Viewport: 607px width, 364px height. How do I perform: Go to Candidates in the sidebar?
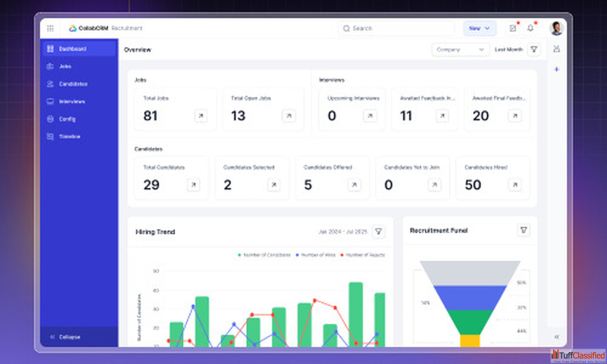click(73, 84)
